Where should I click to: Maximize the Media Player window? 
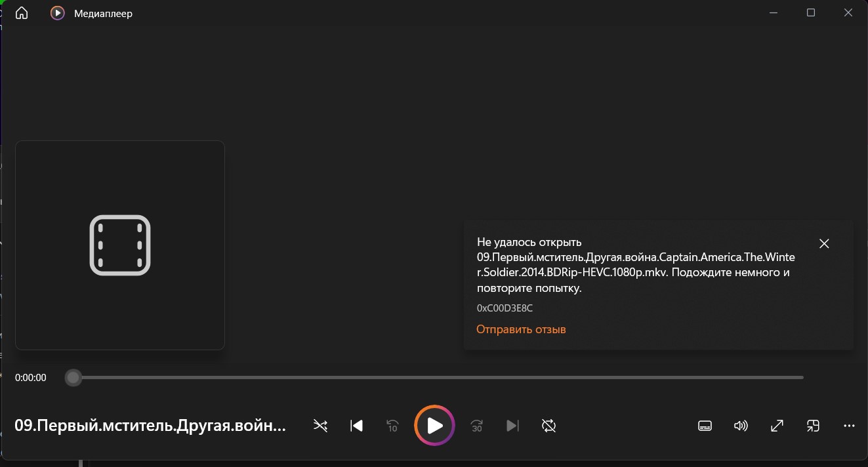tap(811, 13)
